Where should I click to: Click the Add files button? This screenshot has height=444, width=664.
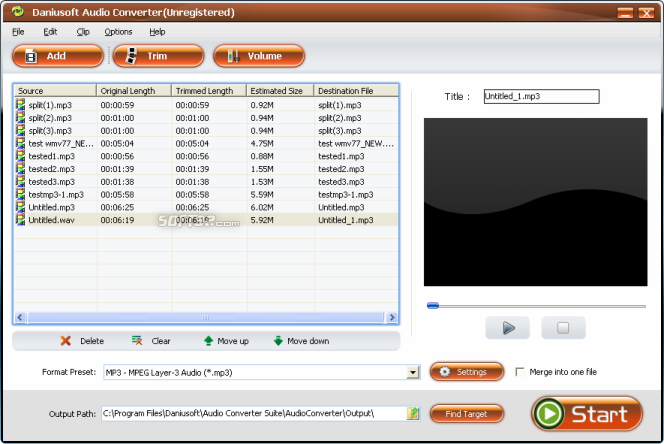coord(58,56)
